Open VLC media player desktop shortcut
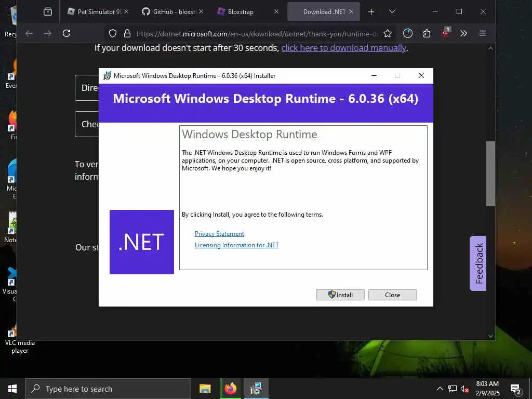The image size is (532, 399). click(x=19, y=338)
